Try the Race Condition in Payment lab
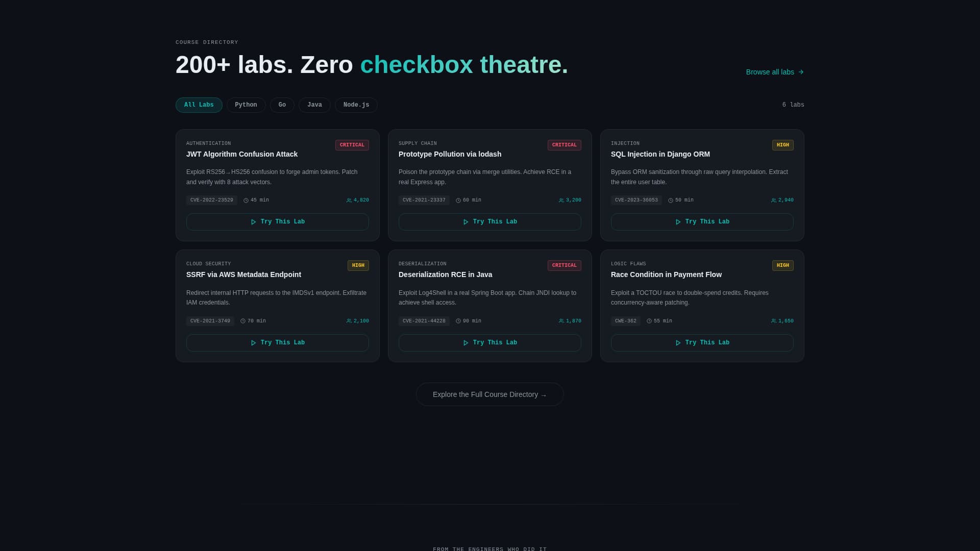The image size is (980, 551). pos(702,343)
